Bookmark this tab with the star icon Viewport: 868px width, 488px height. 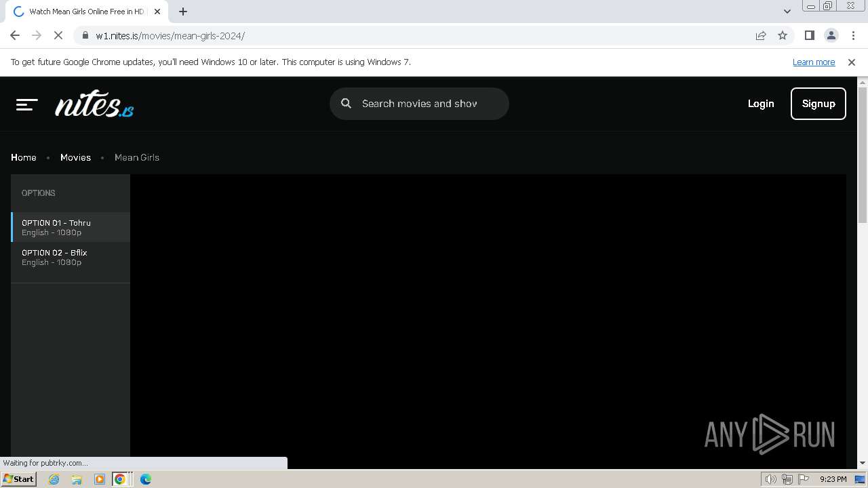point(783,35)
